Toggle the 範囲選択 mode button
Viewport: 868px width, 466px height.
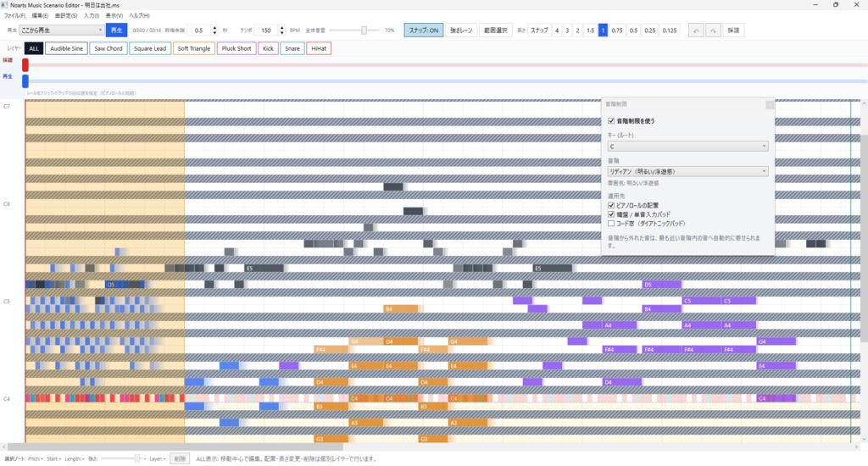495,31
